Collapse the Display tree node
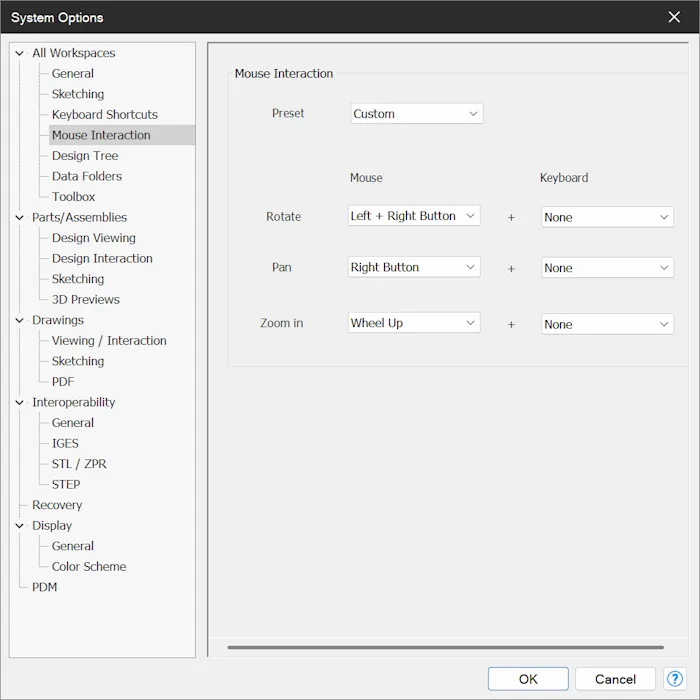This screenshot has width=700, height=700. (x=19, y=525)
